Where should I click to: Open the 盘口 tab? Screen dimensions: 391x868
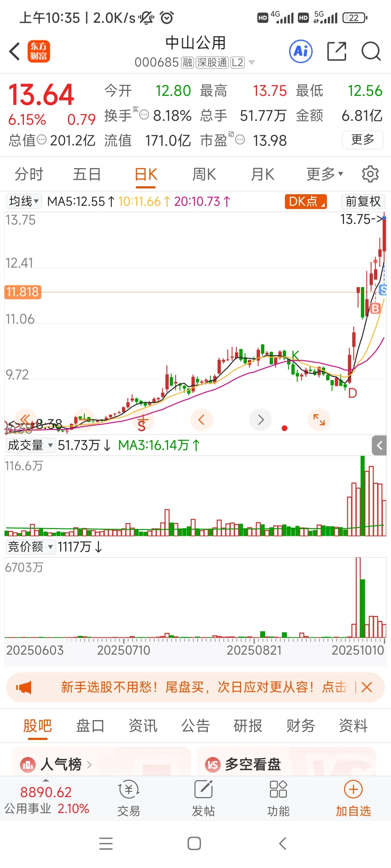pos(90,726)
